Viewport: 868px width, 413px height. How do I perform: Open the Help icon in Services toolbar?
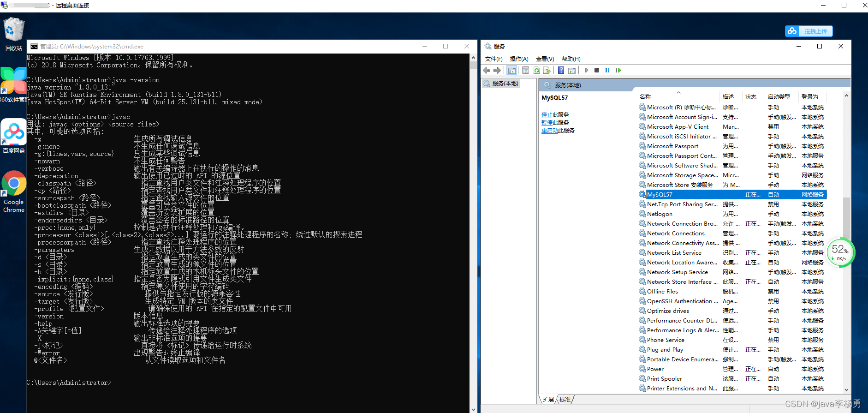(x=561, y=70)
